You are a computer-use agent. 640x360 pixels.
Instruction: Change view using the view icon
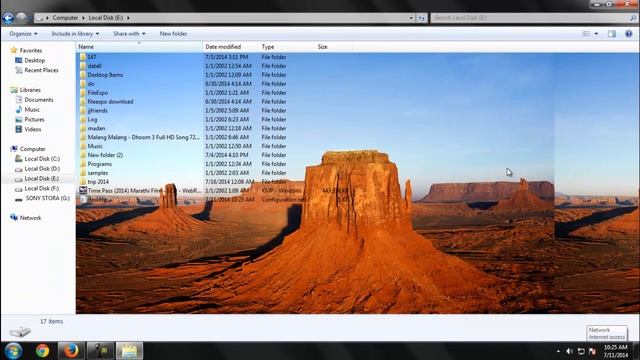587,34
